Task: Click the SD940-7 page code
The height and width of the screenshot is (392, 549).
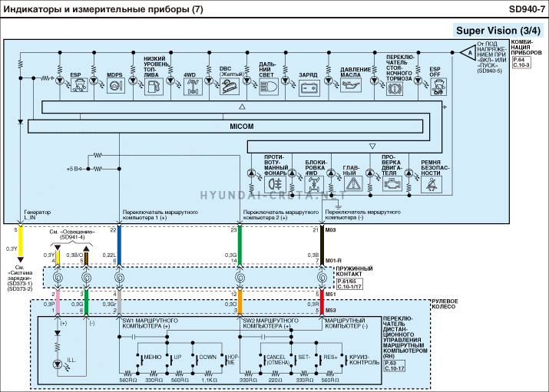Action: pos(527,9)
